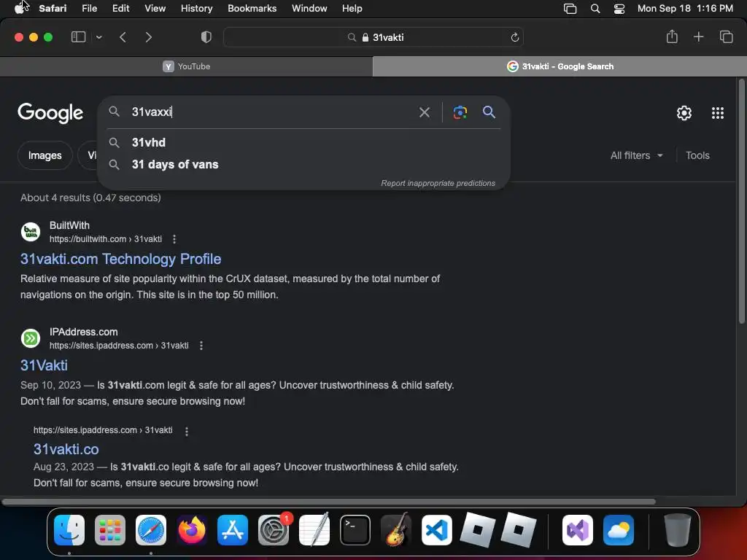Viewport: 747px width, 560px height.
Task: Open the Safari menu in menu bar
Action: click(53, 8)
